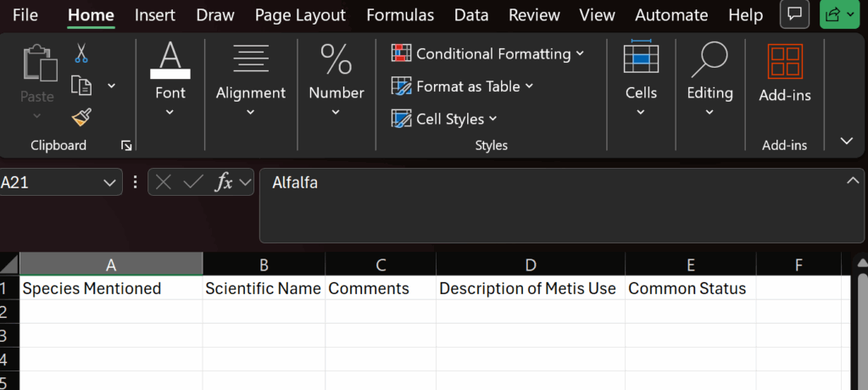Open the Formulas tab
Screen dimensions: 868x390
(400, 15)
